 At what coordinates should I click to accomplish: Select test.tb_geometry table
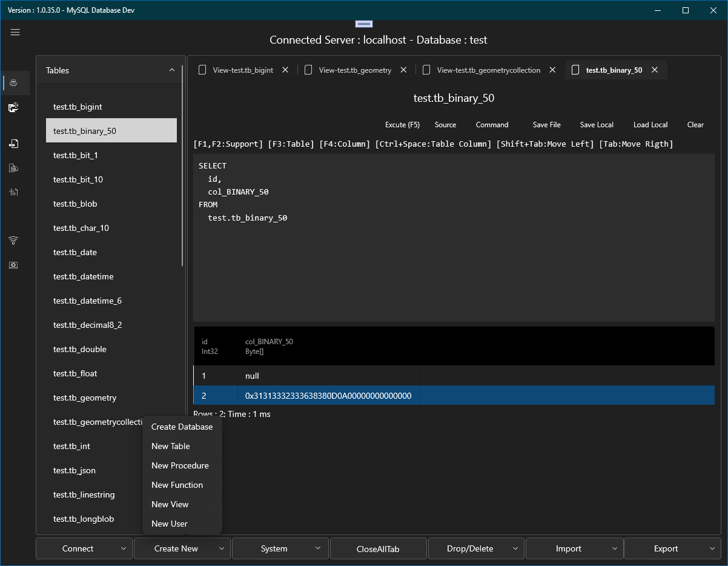point(111,398)
